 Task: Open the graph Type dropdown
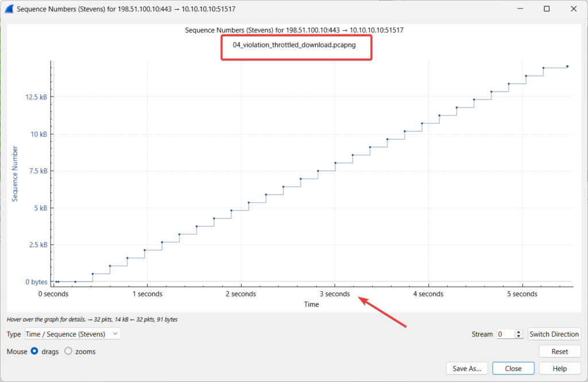point(72,334)
